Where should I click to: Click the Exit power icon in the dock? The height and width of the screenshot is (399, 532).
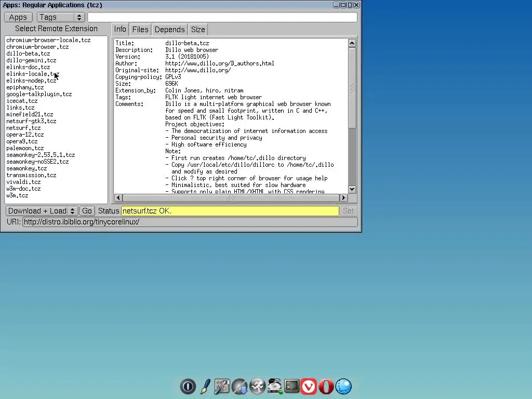click(188, 387)
